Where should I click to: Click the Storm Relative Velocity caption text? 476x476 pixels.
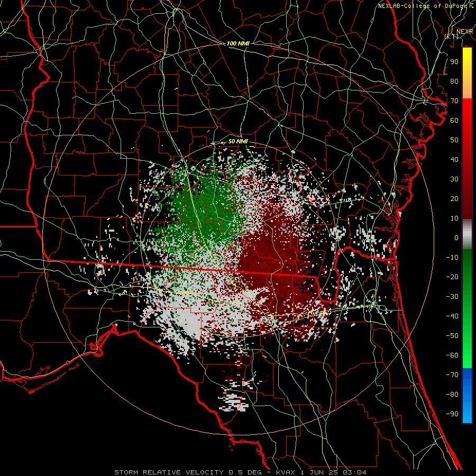point(240,472)
